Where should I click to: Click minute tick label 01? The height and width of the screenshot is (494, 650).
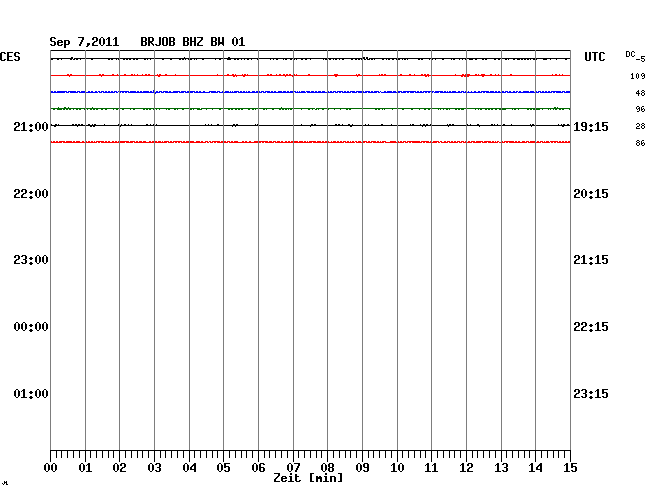coord(85,468)
